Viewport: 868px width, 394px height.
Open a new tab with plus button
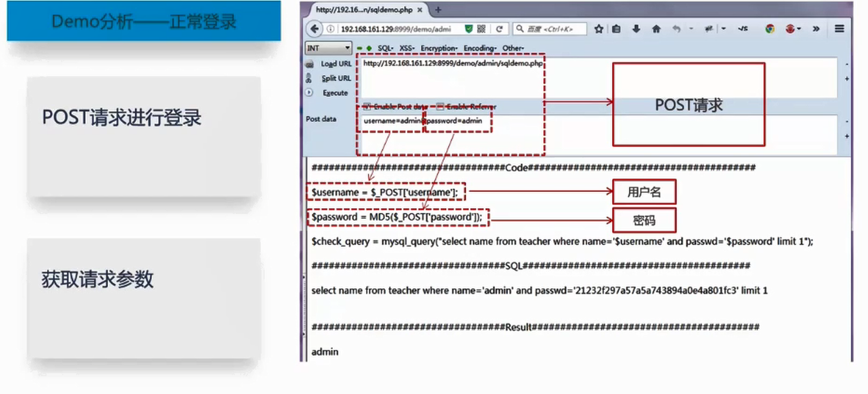438,10
